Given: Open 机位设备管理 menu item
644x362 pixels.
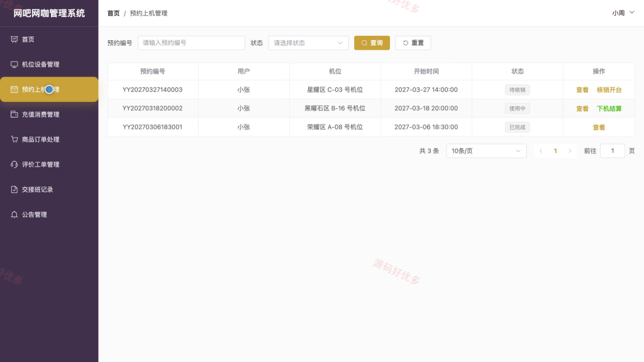Looking at the screenshot, I should coord(49,65).
